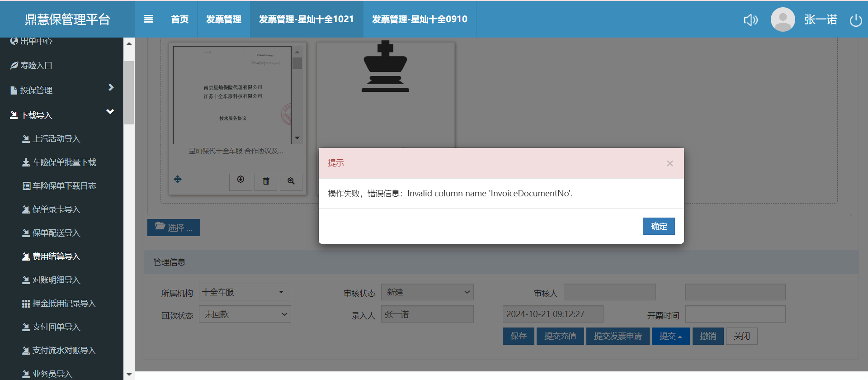Viewport: 868px width, 380px height.
Task: Collapse the 下载导入 sidebar menu
Action: click(61, 115)
